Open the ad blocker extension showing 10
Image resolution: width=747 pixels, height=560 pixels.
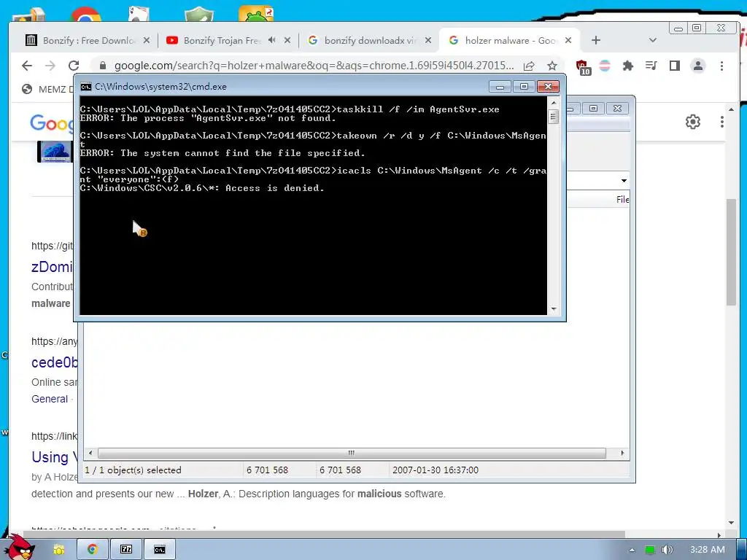coord(582,67)
